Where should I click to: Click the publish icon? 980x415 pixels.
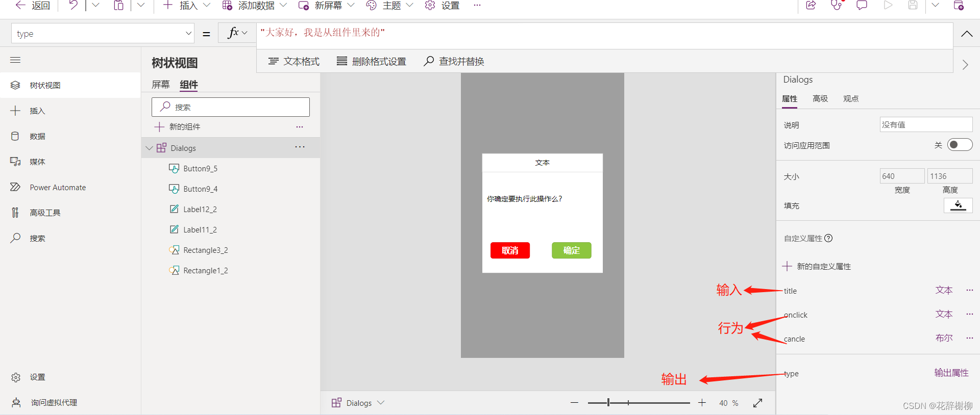coord(959,5)
